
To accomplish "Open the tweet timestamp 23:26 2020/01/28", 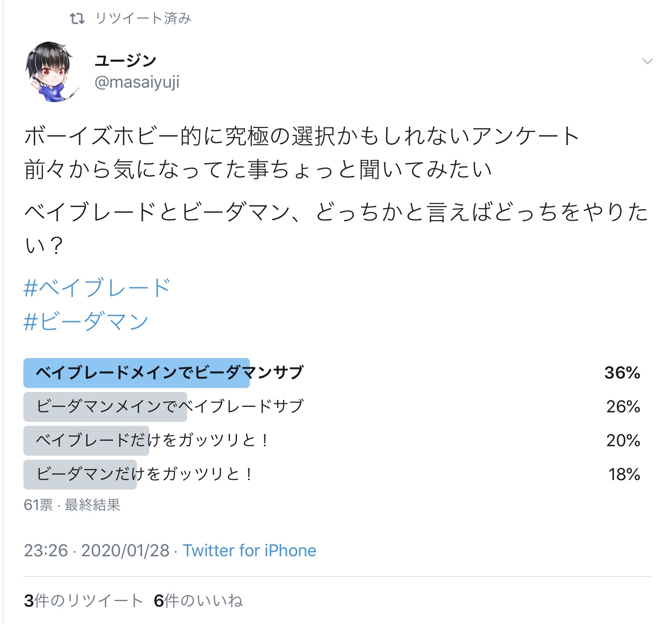I will coord(97,550).
